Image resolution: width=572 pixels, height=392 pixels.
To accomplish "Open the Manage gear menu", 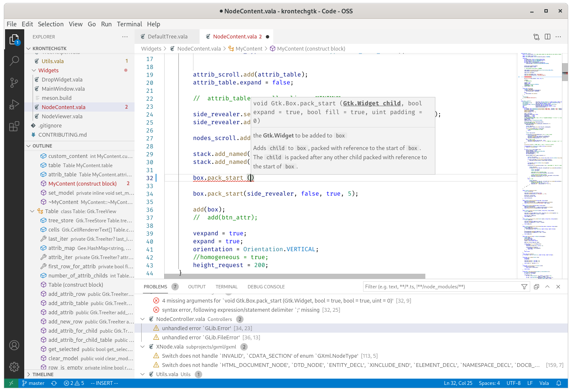I will point(14,367).
